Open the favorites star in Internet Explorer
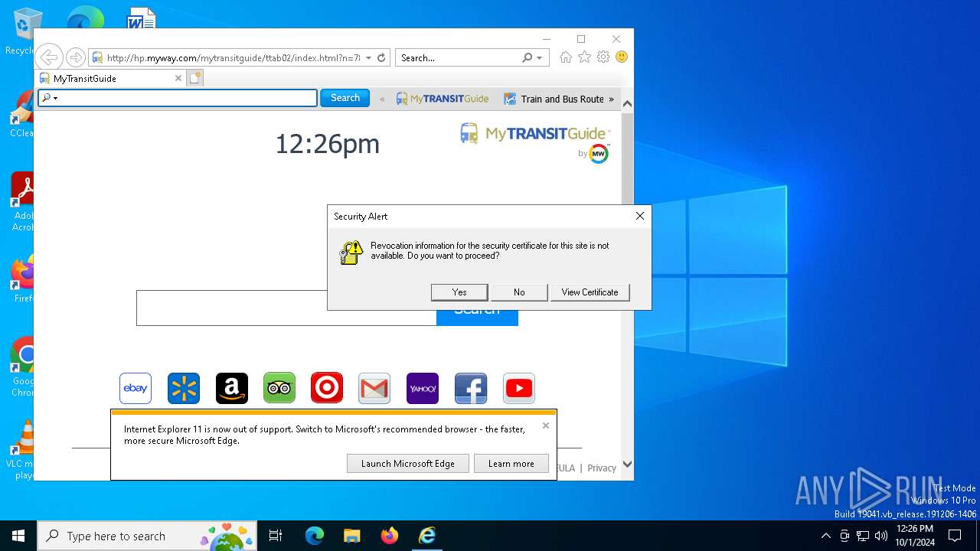980x551 pixels. click(584, 57)
